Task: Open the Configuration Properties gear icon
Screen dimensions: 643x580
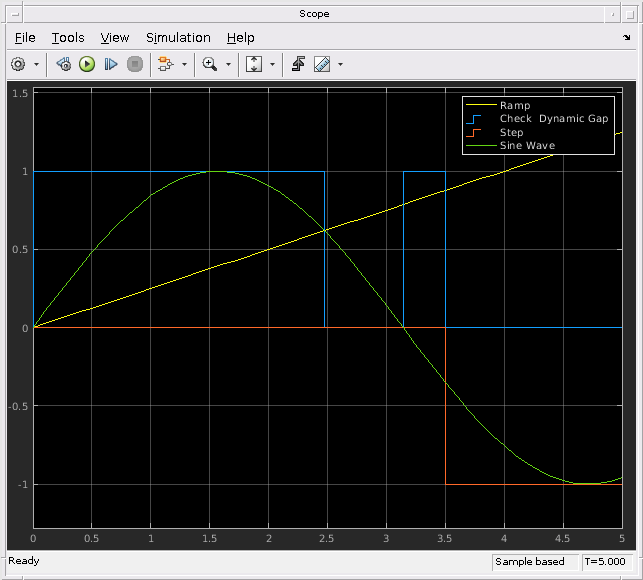Action: 18,64
